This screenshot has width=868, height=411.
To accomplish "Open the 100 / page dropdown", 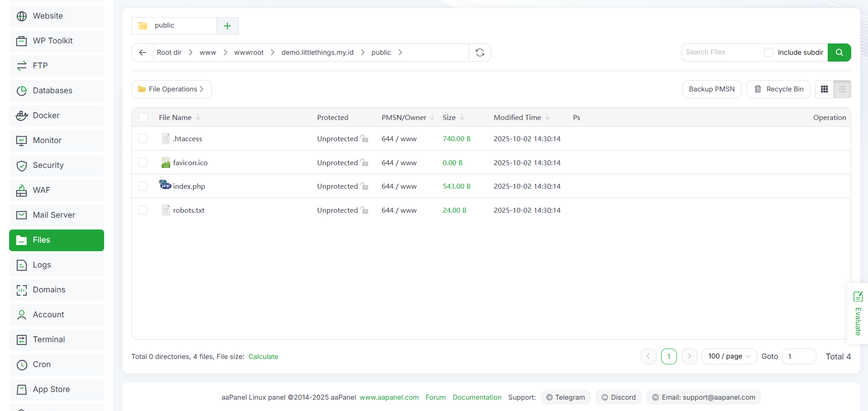I will pyautogui.click(x=729, y=356).
